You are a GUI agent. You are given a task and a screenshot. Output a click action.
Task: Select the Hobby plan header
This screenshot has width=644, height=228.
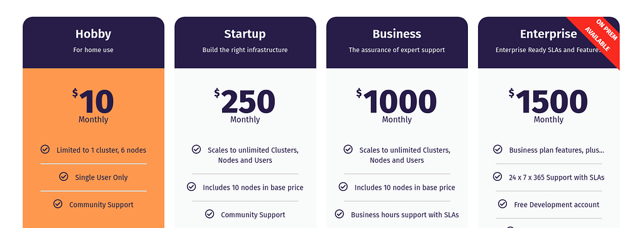point(93,42)
